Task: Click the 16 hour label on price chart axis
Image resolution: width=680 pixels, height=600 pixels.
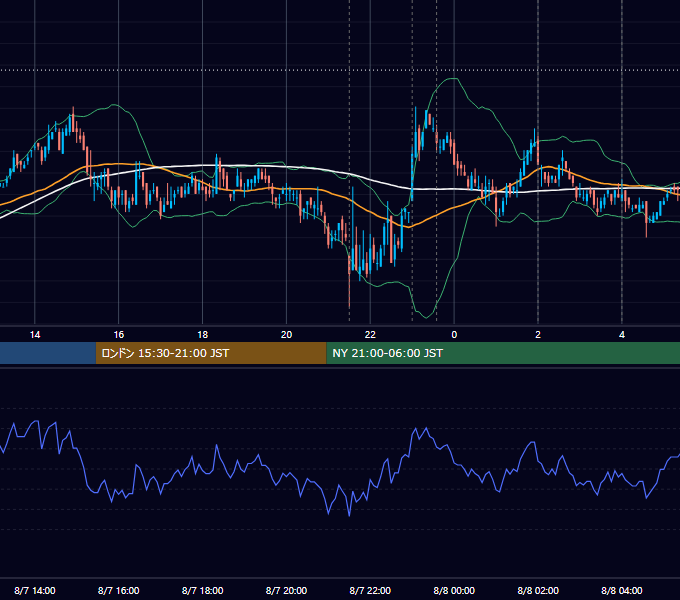Action: (118, 335)
